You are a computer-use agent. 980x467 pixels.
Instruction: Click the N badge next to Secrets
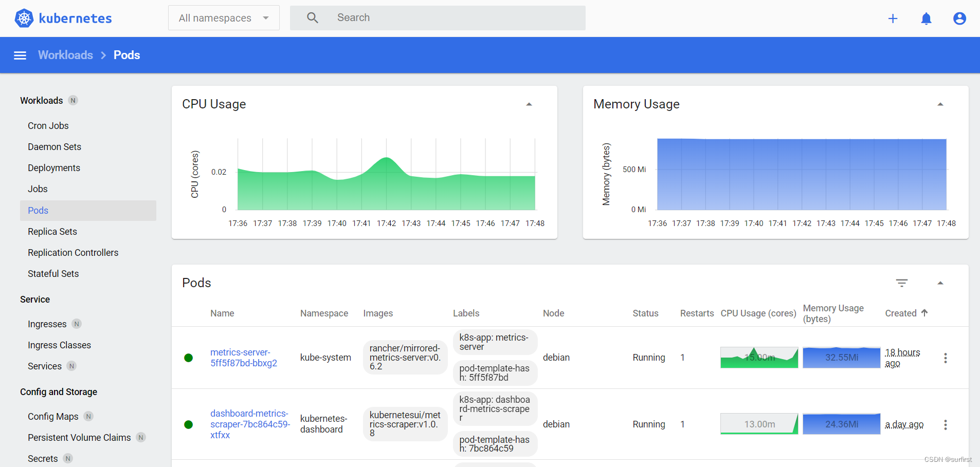point(68,458)
